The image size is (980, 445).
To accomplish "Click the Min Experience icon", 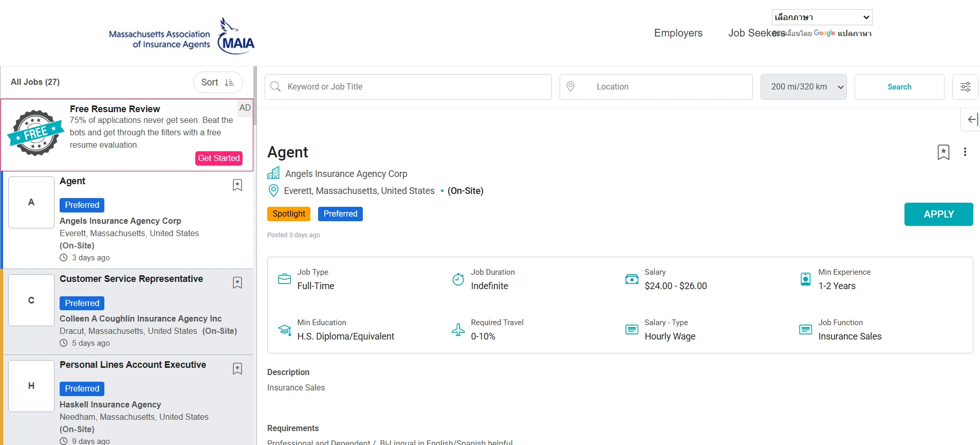I will point(805,279).
